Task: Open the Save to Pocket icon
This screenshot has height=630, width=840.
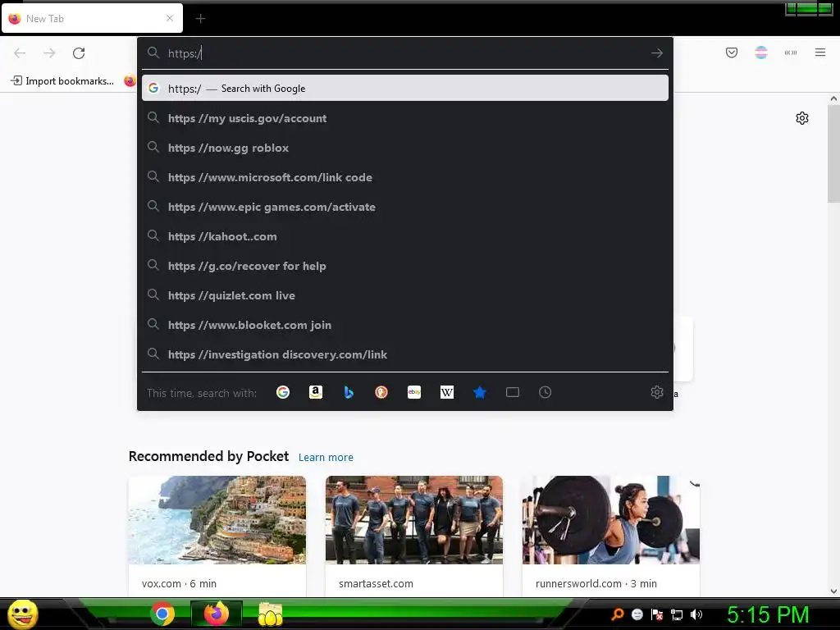Action: click(731, 52)
